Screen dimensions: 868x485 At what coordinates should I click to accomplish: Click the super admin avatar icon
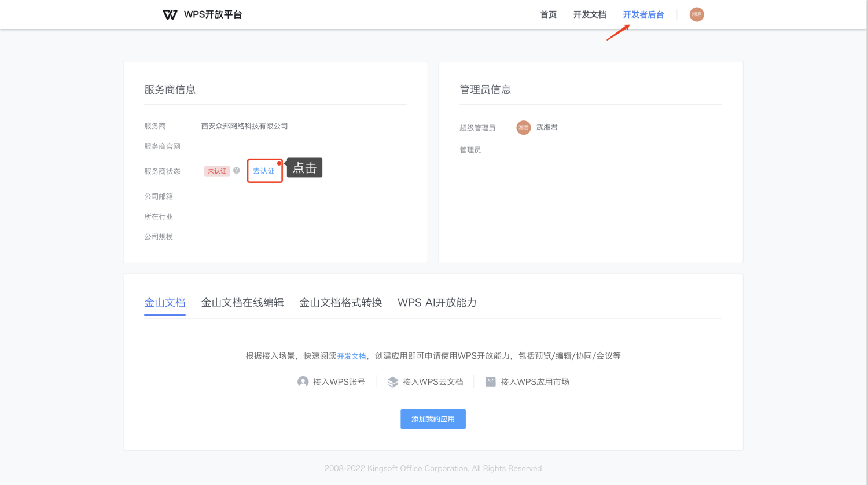tap(524, 127)
